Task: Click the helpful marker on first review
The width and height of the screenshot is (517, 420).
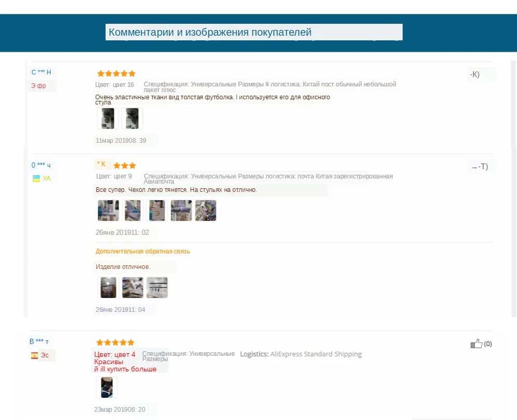Action: 475,74
